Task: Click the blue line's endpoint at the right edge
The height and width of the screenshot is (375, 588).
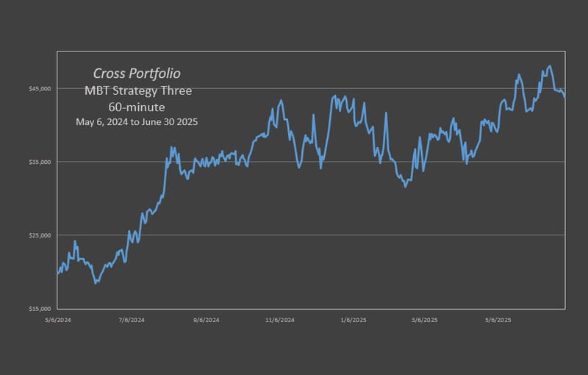Action: 564,97
